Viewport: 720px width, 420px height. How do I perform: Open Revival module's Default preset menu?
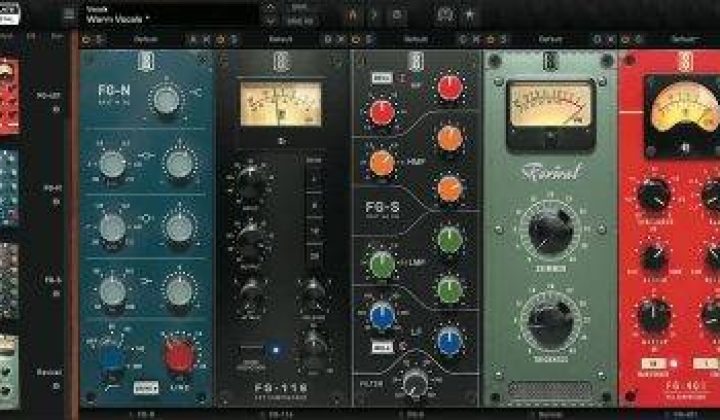point(550,39)
